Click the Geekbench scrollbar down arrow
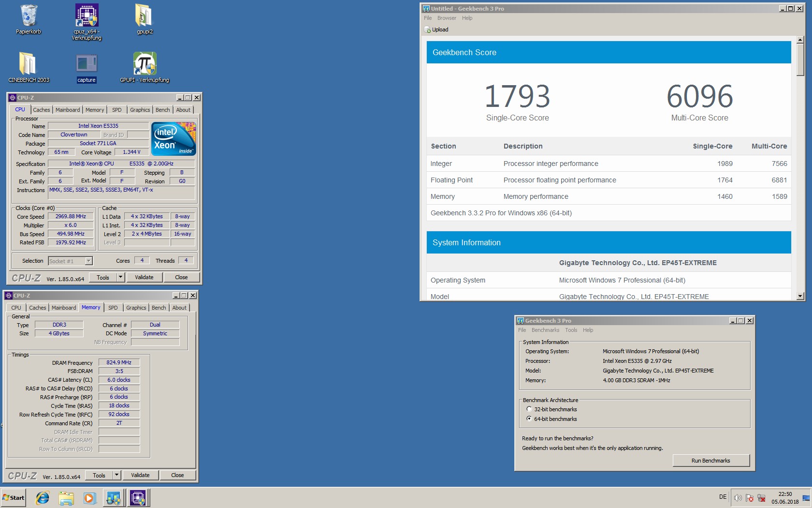The width and height of the screenshot is (812, 508). click(x=800, y=296)
